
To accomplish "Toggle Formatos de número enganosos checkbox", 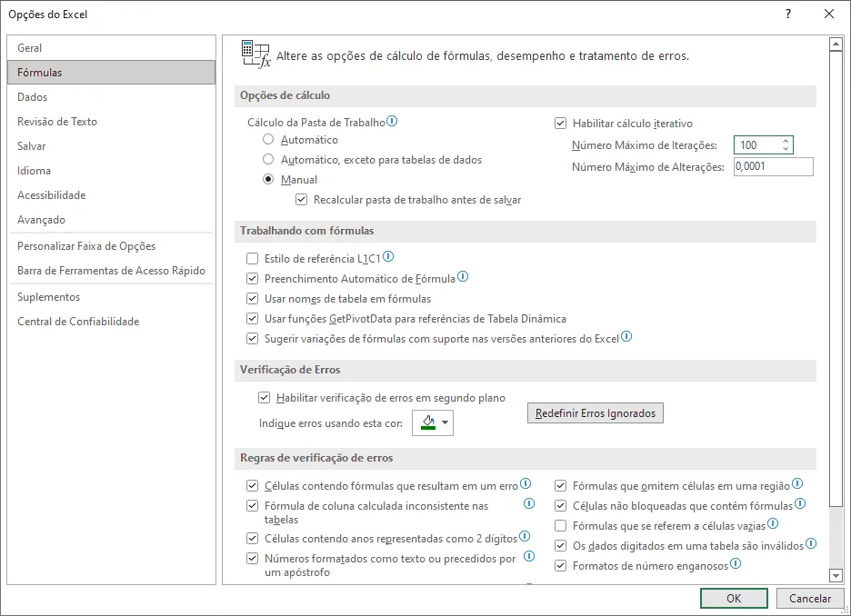I will click(x=561, y=565).
